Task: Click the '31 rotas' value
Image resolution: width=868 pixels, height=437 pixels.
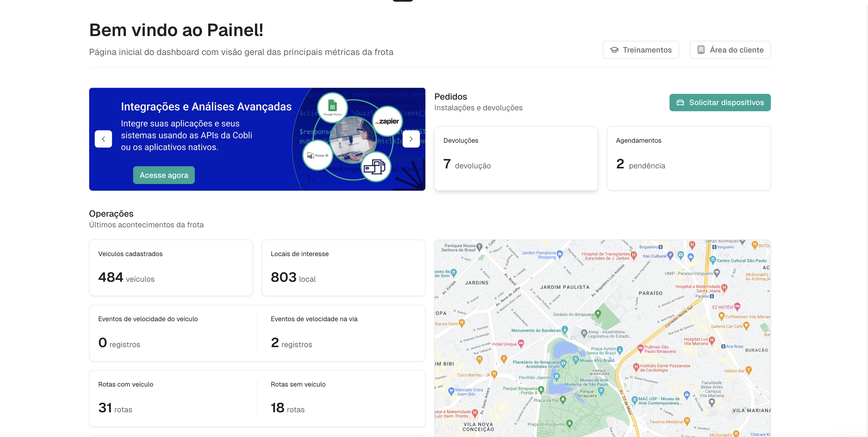Action: coord(115,408)
